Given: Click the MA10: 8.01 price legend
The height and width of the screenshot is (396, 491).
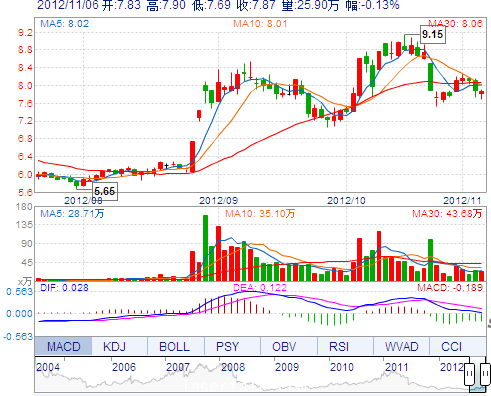Looking at the screenshot, I should pyautogui.click(x=260, y=24).
